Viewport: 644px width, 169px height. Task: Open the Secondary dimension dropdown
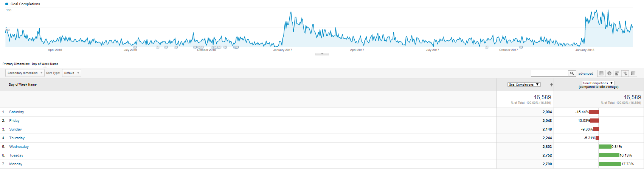point(25,73)
